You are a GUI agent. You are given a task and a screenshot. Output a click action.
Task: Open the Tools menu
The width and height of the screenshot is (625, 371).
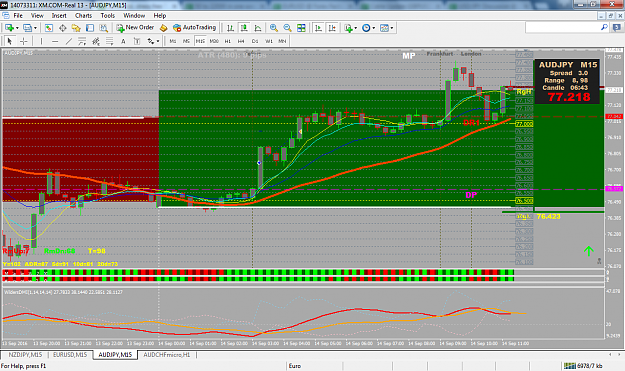point(108,16)
